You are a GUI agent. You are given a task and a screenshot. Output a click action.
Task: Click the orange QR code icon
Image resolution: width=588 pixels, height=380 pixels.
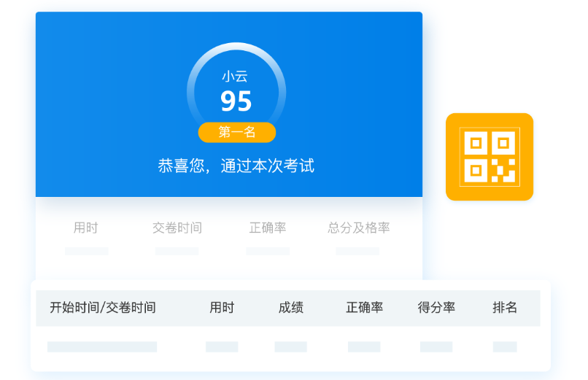pos(490,157)
